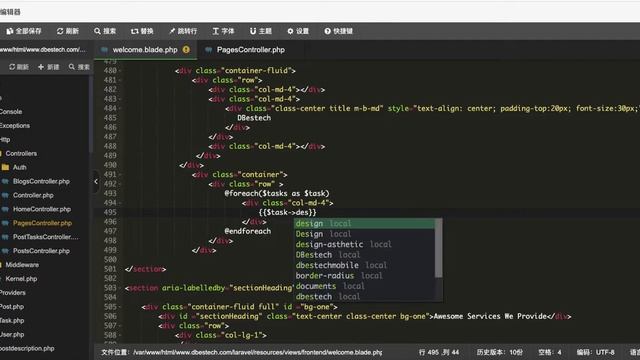640x360 pixels.
Task: Choose "DBestech" from autocomplete list
Action: (x=364, y=255)
